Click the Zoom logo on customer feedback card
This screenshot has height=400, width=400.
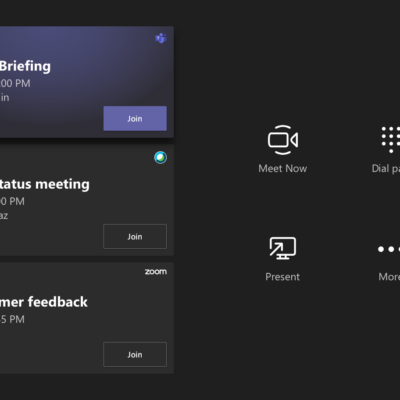coord(156,272)
